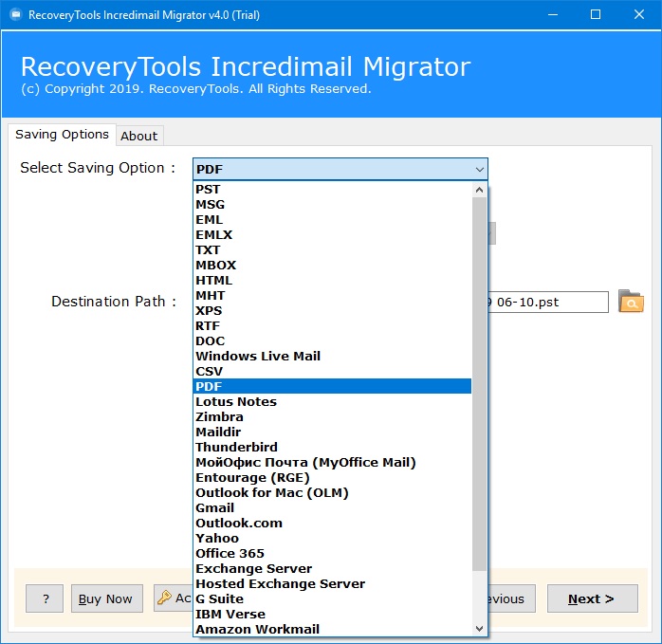Choose Exchange Server option
The width and height of the screenshot is (662, 644).
(332, 569)
